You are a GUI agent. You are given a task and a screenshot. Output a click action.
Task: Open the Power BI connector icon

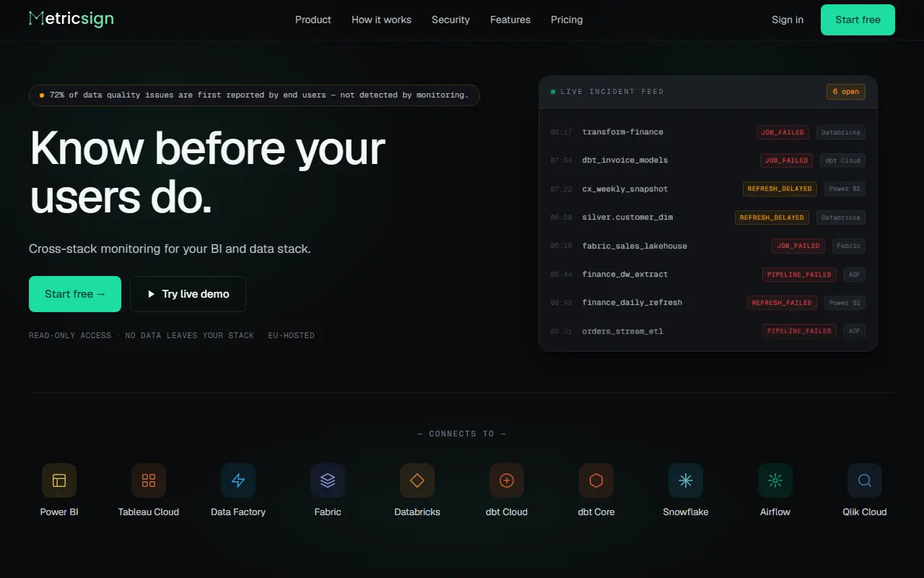[59, 480]
